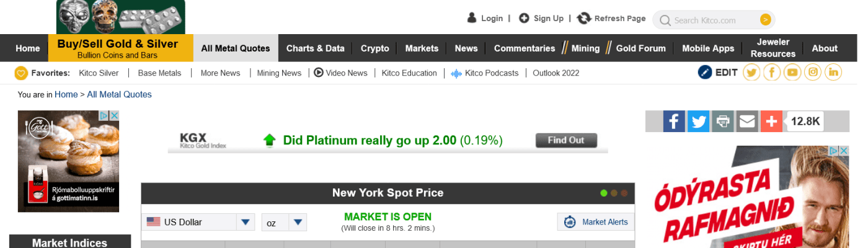Select the green carousel dot indicator
Screen dimensions: 868x248
coord(604,193)
